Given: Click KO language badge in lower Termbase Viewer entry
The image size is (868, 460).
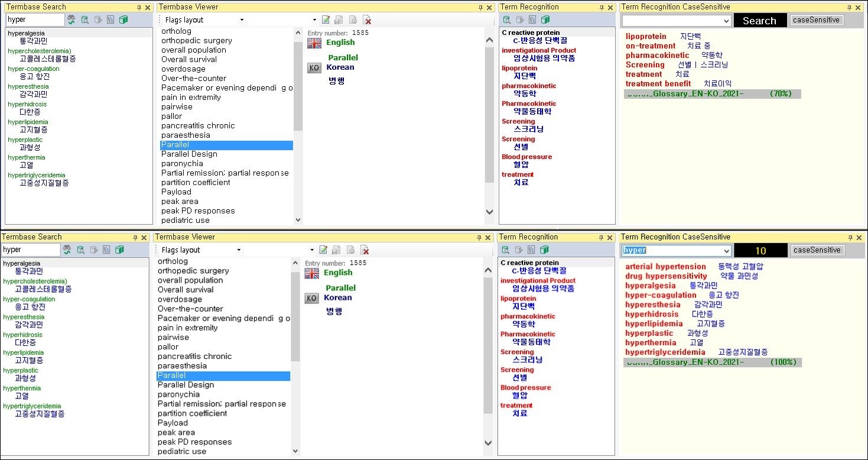Looking at the screenshot, I should tap(312, 298).
